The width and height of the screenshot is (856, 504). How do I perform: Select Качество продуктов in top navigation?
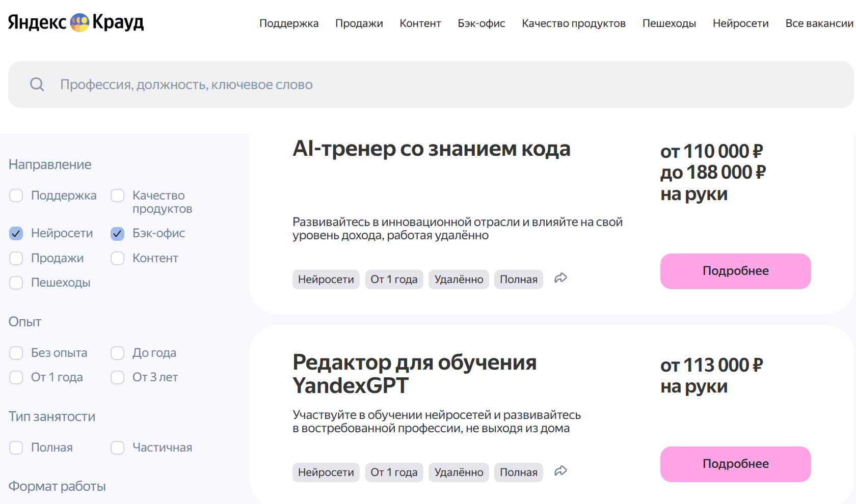click(574, 23)
